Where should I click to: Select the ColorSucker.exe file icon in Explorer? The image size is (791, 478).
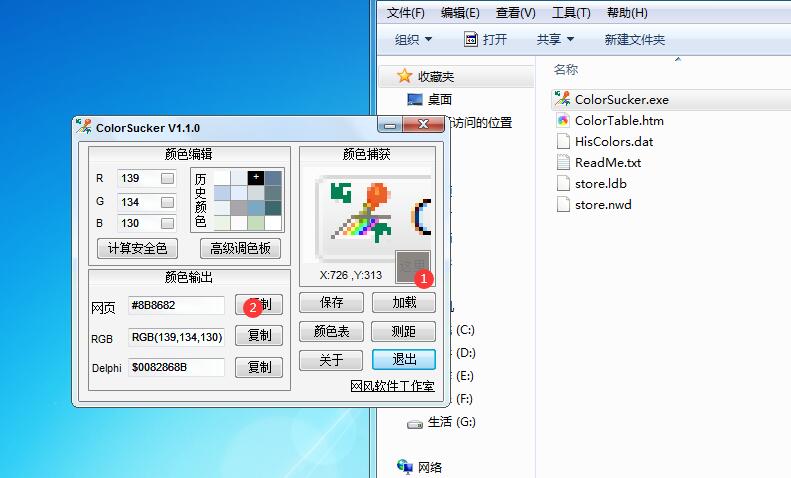[x=562, y=99]
